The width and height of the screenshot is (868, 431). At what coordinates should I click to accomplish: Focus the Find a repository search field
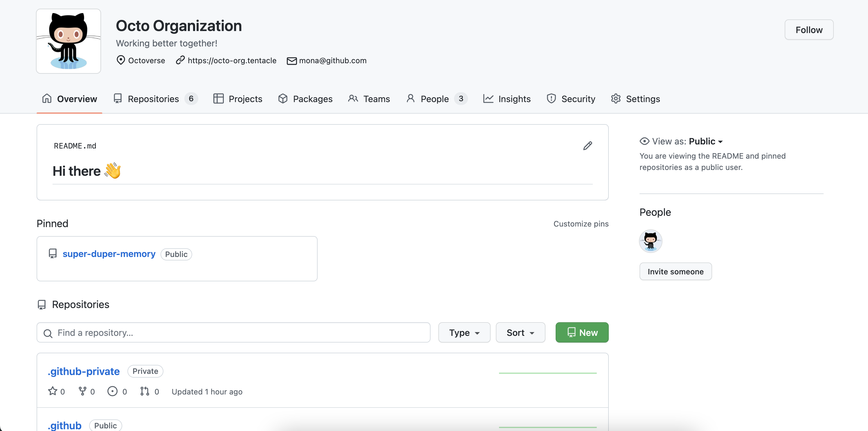(233, 332)
